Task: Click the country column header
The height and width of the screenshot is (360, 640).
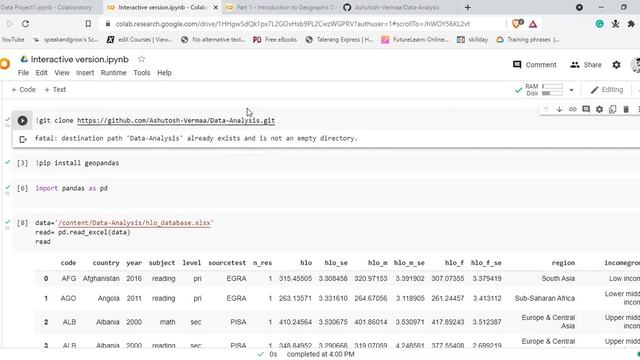Action: coord(106,263)
